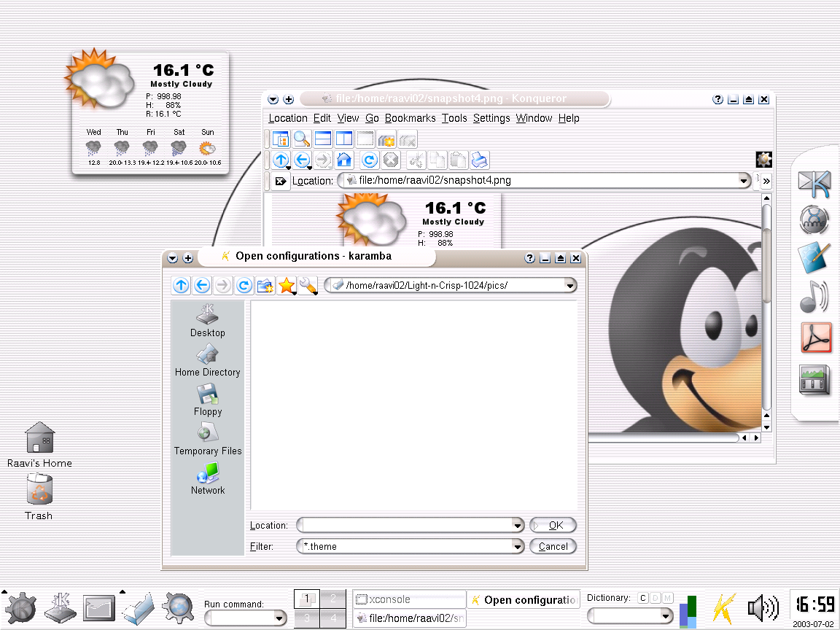Create new folder in karamba dialog

pos(265,286)
